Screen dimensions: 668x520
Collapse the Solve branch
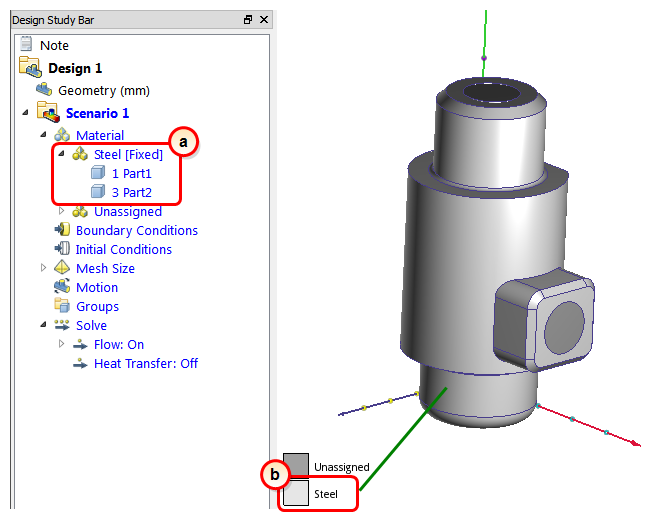[43, 325]
